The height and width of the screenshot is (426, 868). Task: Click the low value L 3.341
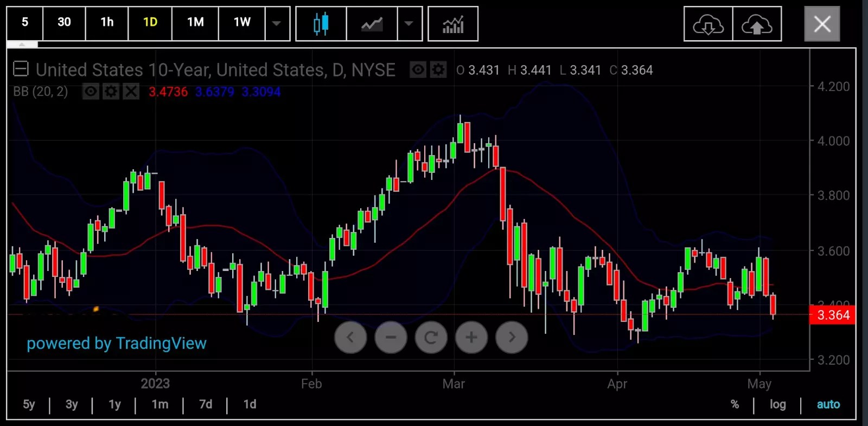(580, 70)
